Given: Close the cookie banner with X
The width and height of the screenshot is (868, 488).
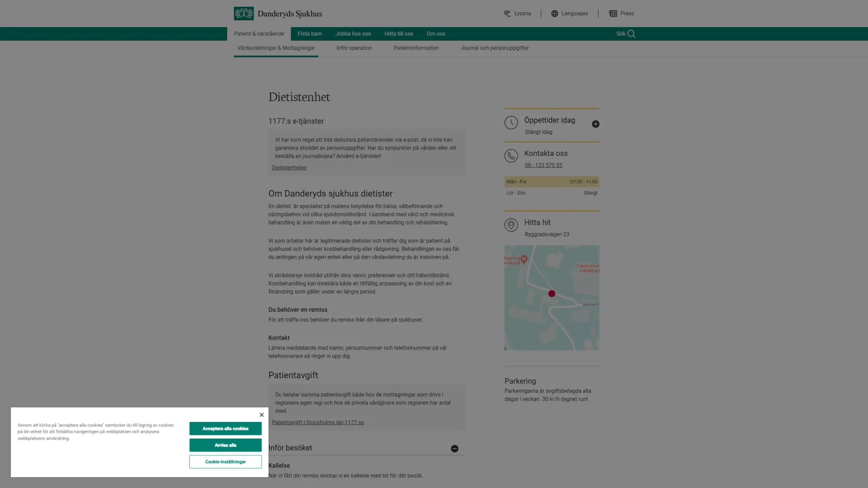Looking at the screenshot, I should [262, 415].
